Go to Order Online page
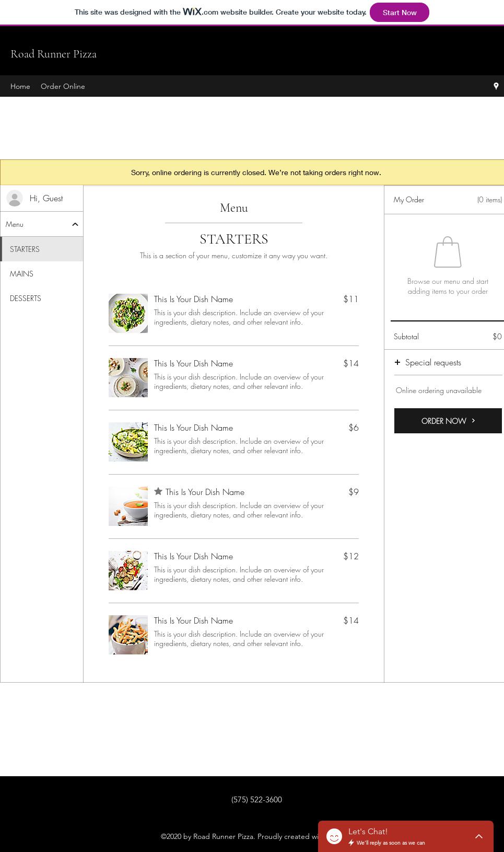The width and height of the screenshot is (504, 852). 63,86
